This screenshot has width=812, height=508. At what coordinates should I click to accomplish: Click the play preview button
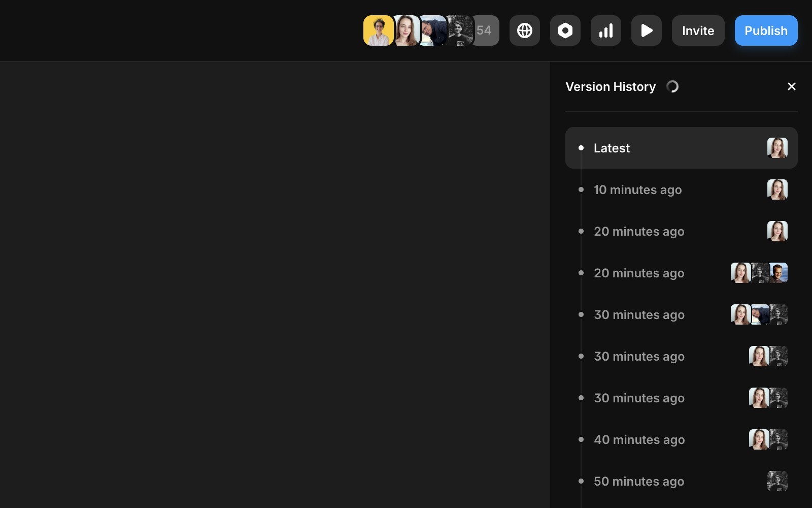coord(646,30)
